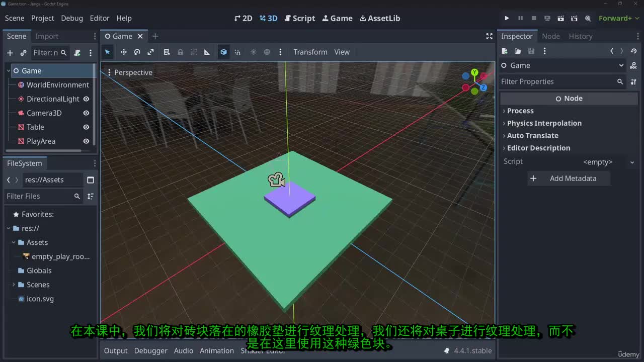Instantiate a child scene link icon
The height and width of the screenshot is (362, 644).
coord(23,53)
